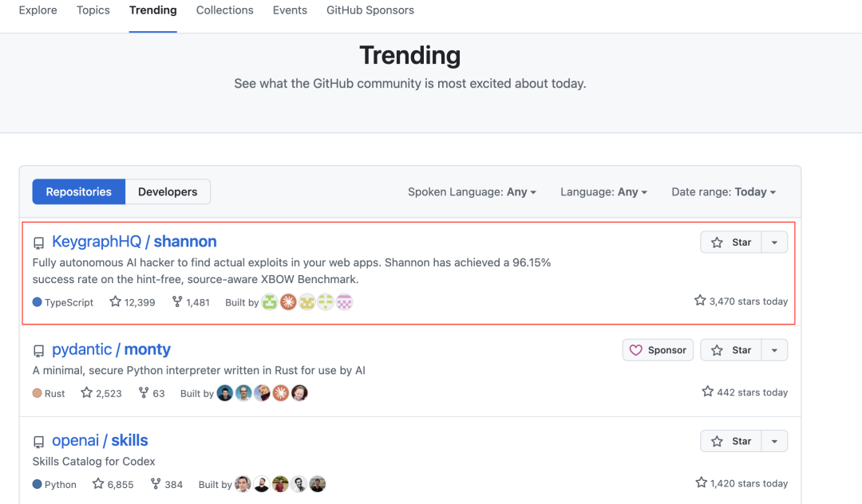The height and width of the screenshot is (504, 862).
Task: Click the repository book icon beside KeygraphHQ/shannon
Action: [39, 242]
